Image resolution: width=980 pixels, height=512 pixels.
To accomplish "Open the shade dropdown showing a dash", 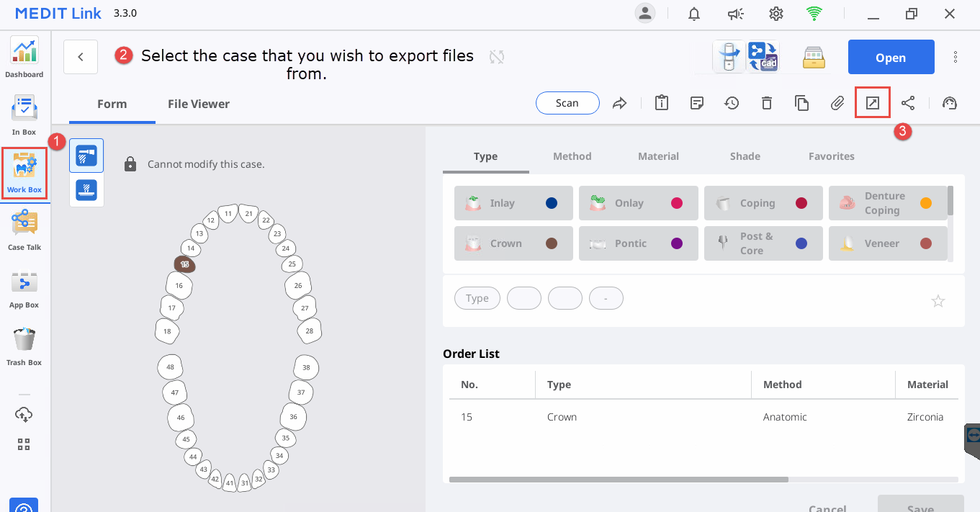I will 606,297.
